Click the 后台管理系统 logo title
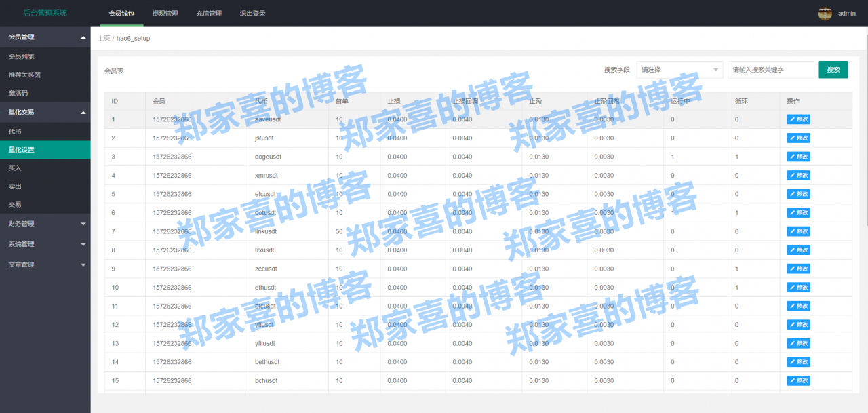The height and width of the screenshot is (413, 868). point(45,14)
